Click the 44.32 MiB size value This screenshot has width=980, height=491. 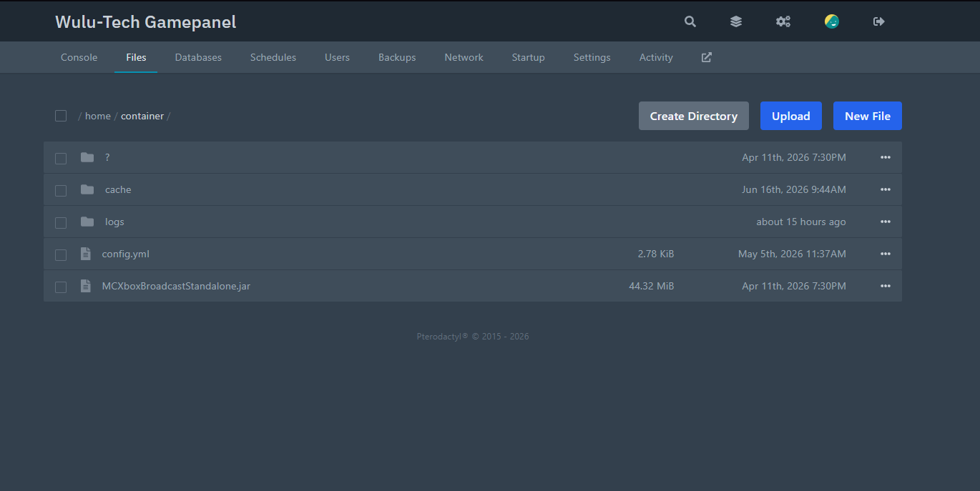tap(652, 286)
